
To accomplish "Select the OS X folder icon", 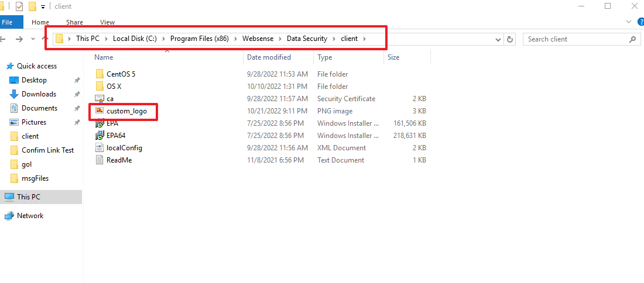I will [100, 87].
